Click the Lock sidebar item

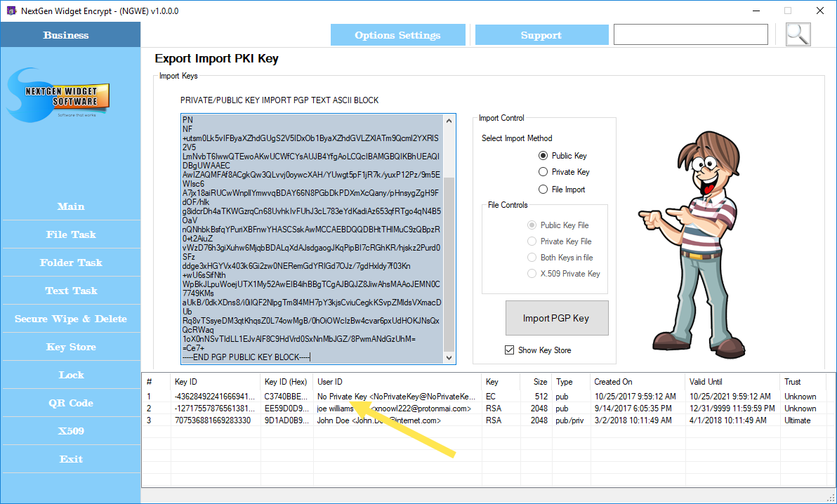71,375
